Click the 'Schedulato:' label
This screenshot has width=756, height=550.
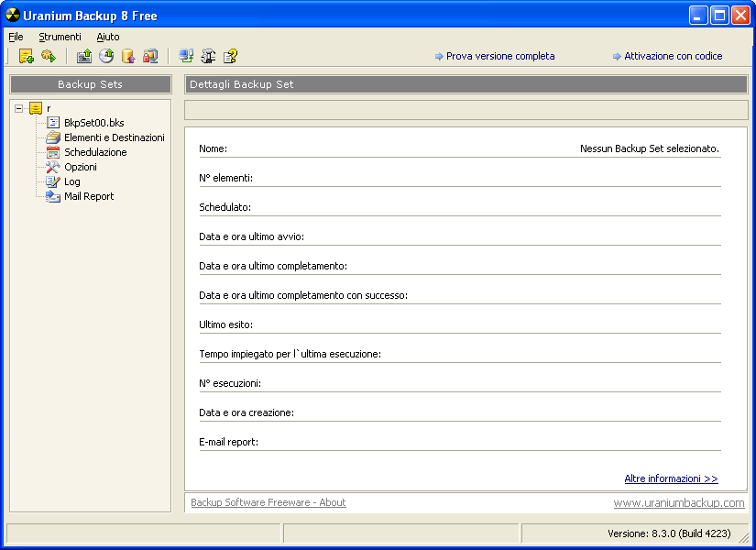click(x=225, y=207)
